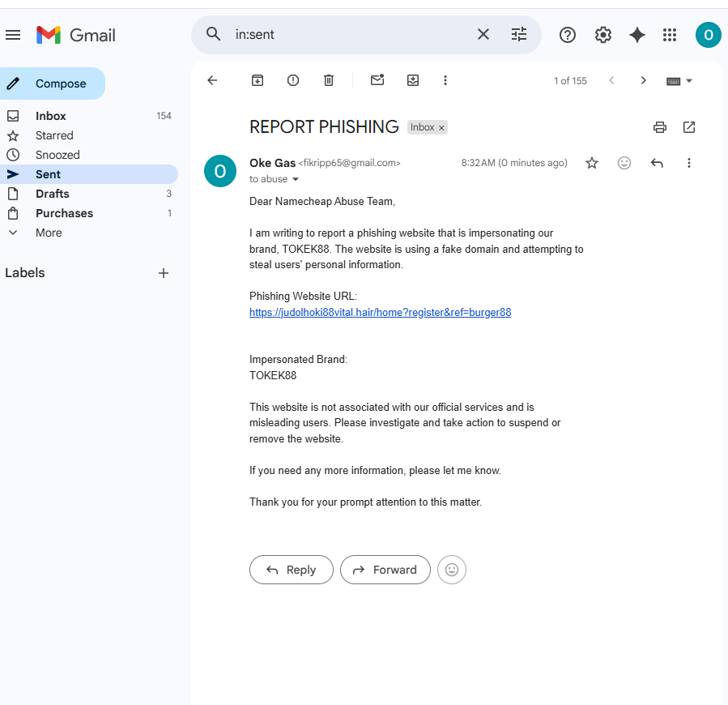This screenshot has width=728, height=705.
Task: Click the Labels heading in the sidebar
Action: (x=25, y=273)
